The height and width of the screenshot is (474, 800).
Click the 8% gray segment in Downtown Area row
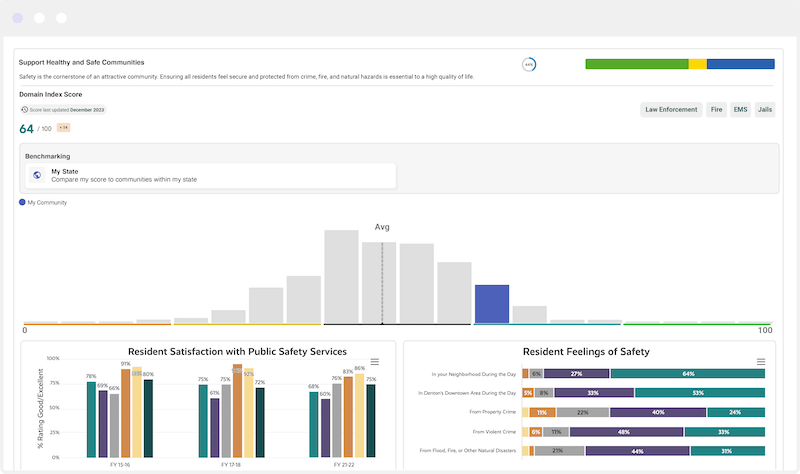pyautogui.click(x=544, y=393)
